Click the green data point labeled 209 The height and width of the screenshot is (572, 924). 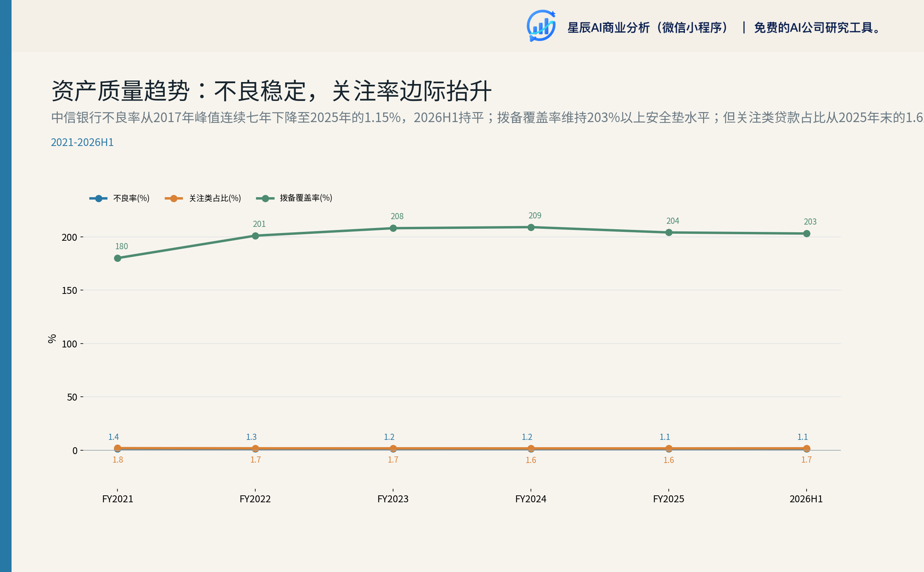[531, 227]
